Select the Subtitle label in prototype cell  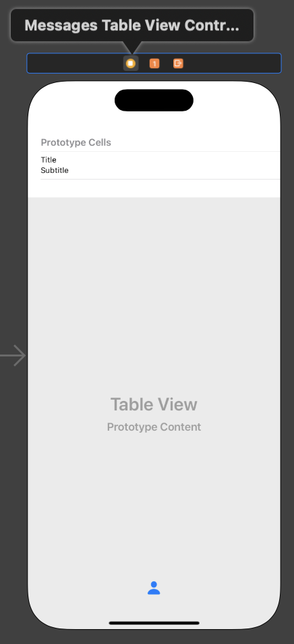point(55,170)
